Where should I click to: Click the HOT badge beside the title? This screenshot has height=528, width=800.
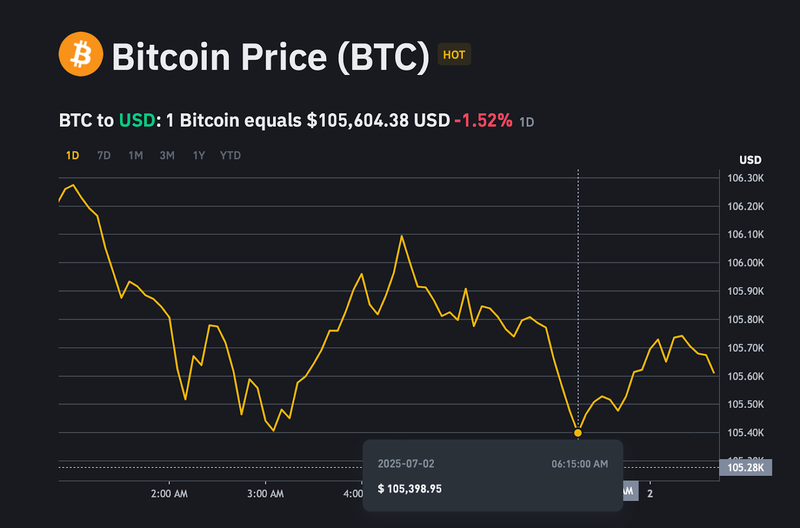[454, 54]
